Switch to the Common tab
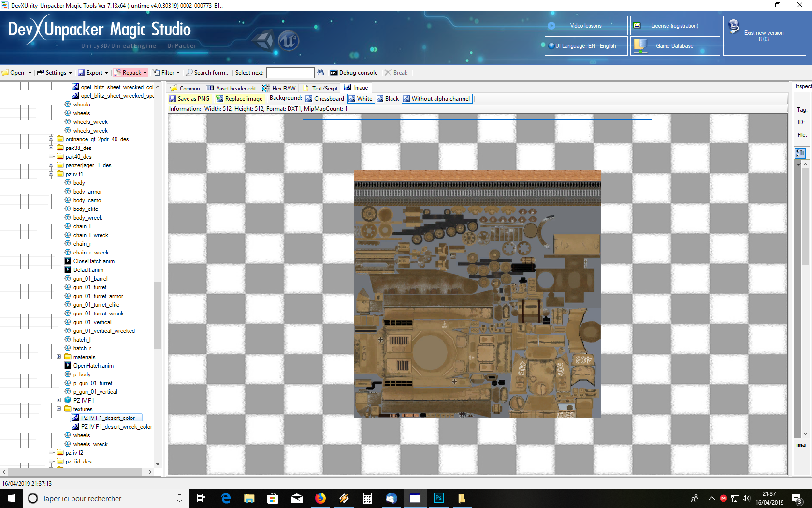 [x=185, y=88]
